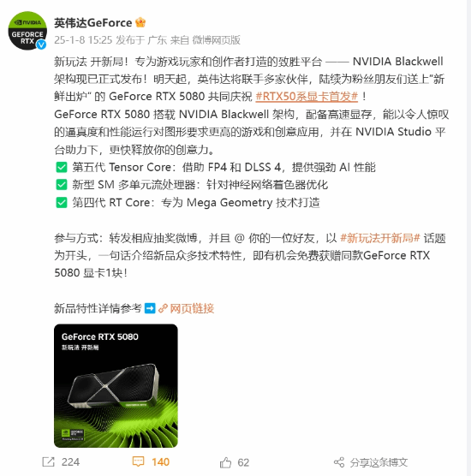Follow the 网页链接 web link
This screenshot has height=476, width=471.
pos(192,308)
